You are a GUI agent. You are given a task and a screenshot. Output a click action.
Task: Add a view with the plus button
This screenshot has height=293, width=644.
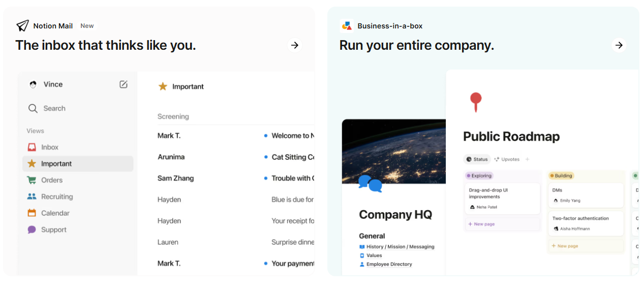click(x=527, y=159)
